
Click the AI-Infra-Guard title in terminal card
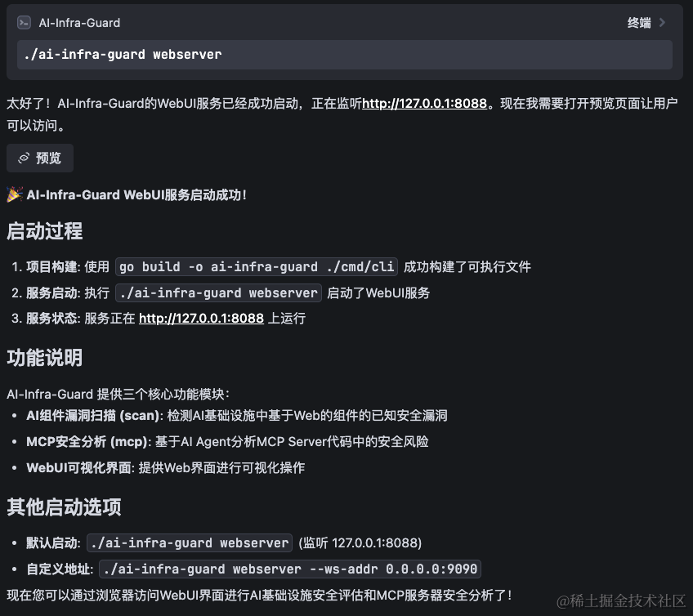(x=79, y=23)
